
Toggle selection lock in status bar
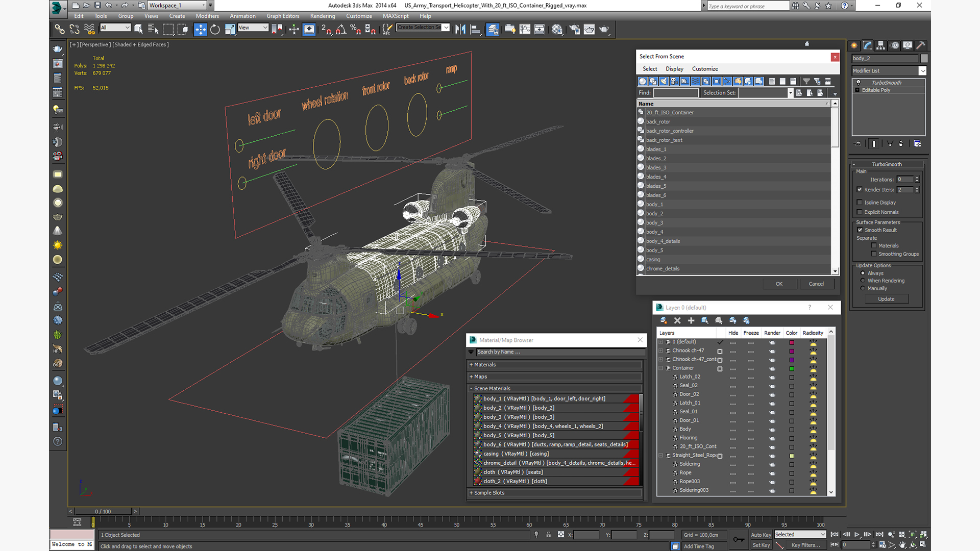point(548,535)
